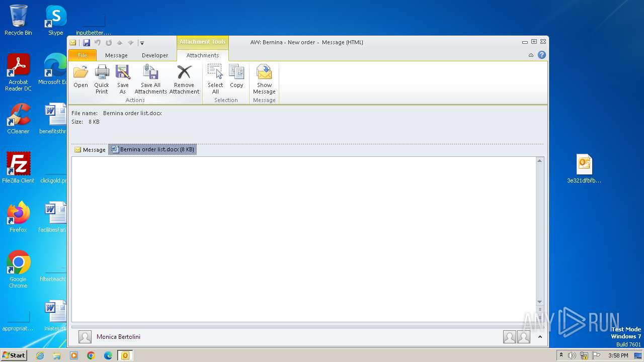The image size is (644, 362).
Task: Switch to the Message ribbon tab
Action: coord(116,55)
